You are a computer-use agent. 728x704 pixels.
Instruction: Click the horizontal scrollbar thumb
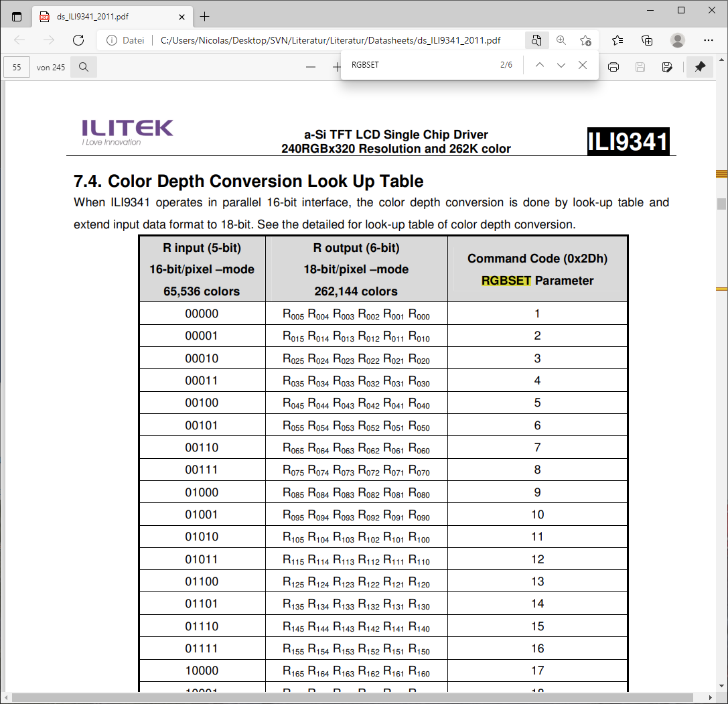tap(352, 697)
